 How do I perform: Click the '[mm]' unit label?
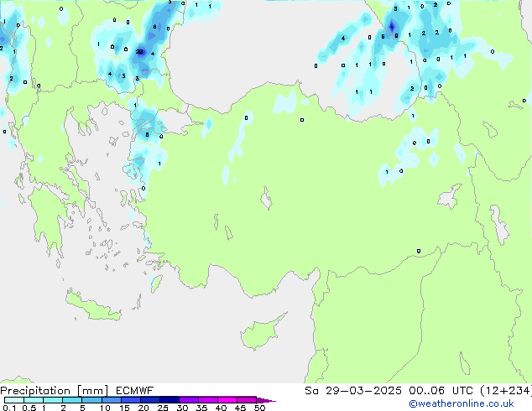(x=92, y=391)
